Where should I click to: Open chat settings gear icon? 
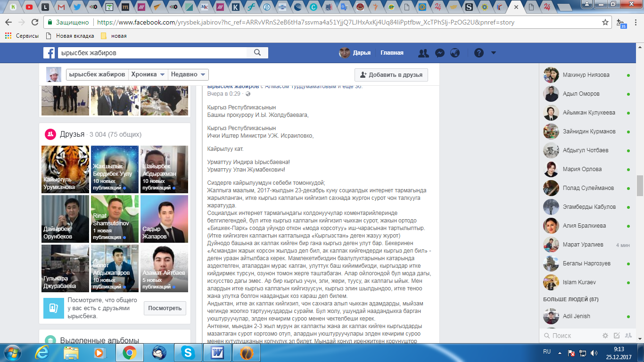[605, 336]
